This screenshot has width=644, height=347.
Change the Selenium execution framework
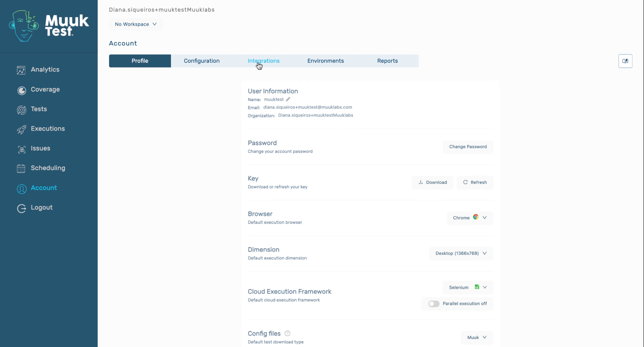(467, 287)
